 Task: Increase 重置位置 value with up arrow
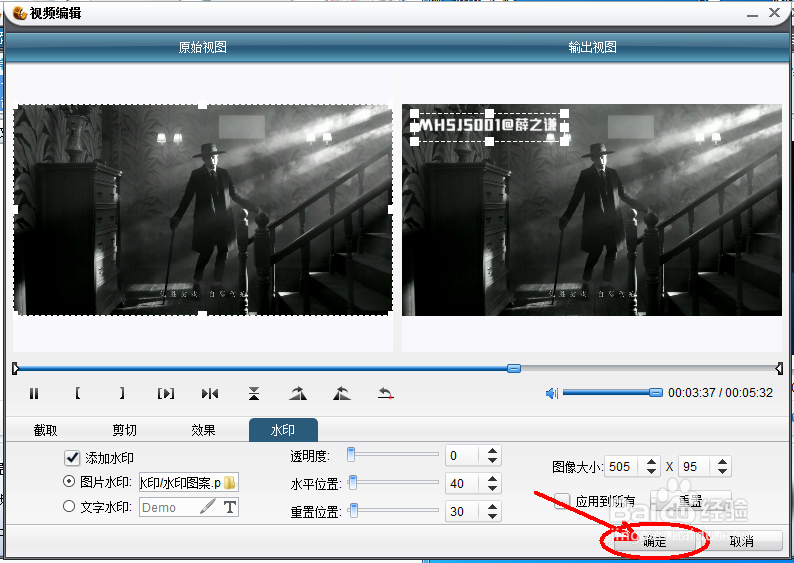pyautogui.click(x=492, y=506)
